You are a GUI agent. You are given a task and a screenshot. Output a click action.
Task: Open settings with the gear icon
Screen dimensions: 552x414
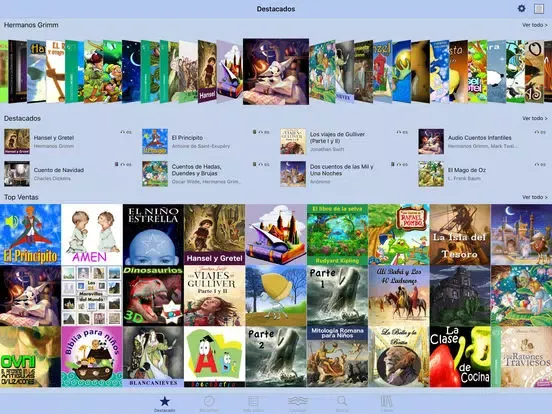click(521, 8)
